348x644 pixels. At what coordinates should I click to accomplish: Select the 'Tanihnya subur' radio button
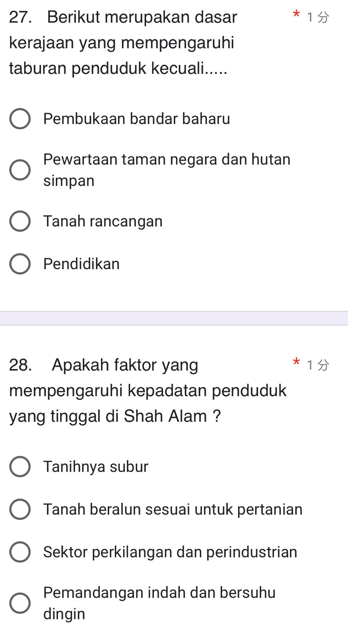click(x=20, y=467)
